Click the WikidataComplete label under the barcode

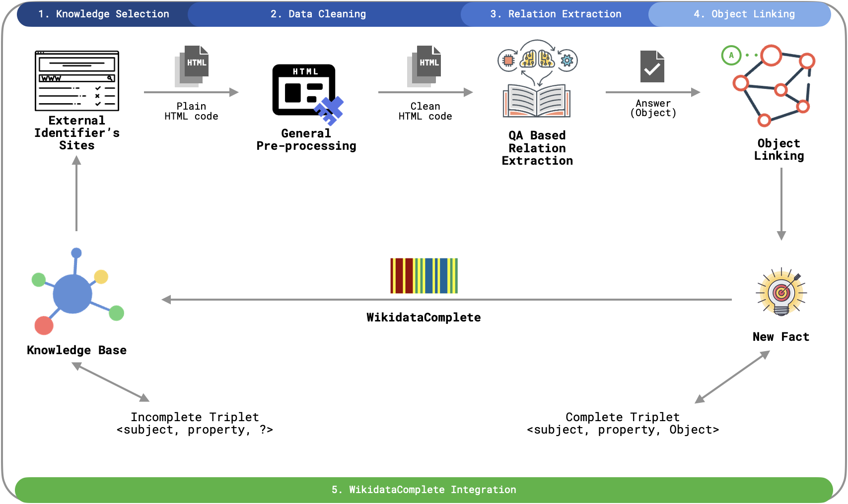[424, 317]
